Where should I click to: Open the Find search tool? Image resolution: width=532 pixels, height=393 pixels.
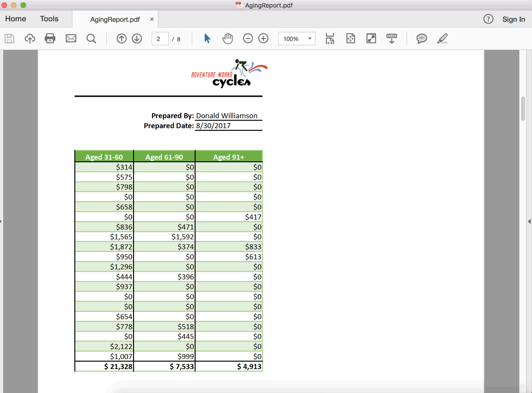(x=91, y=39)
